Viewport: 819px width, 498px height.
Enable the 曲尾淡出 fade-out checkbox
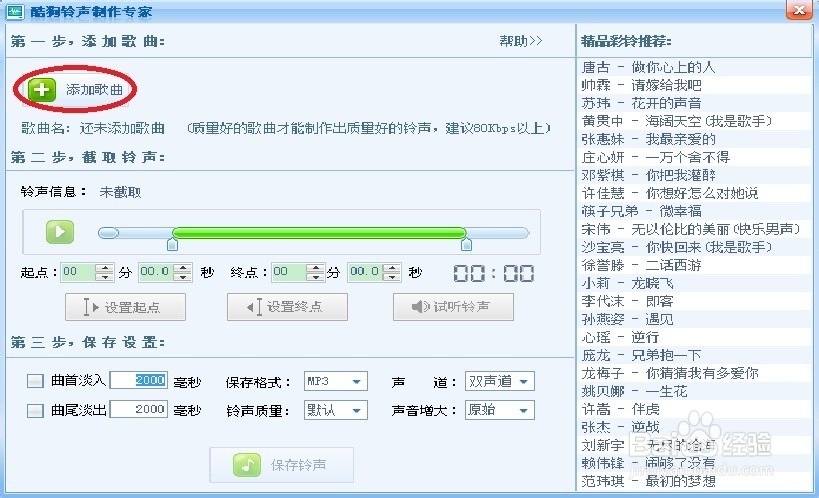coord(35,411)
